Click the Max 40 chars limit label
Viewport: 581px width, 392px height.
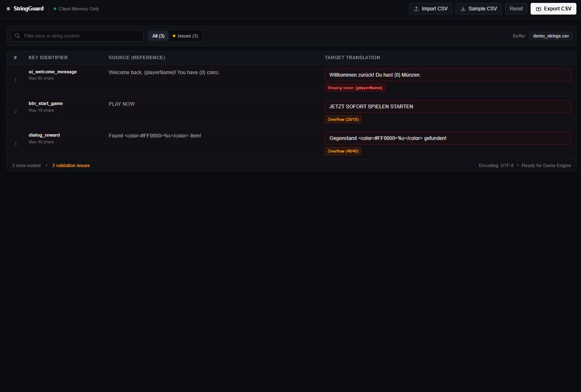41,142
